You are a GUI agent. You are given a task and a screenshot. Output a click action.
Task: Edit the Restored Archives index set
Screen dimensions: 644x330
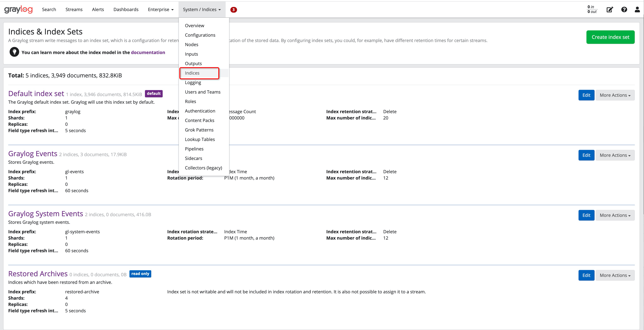coord(586,275)
